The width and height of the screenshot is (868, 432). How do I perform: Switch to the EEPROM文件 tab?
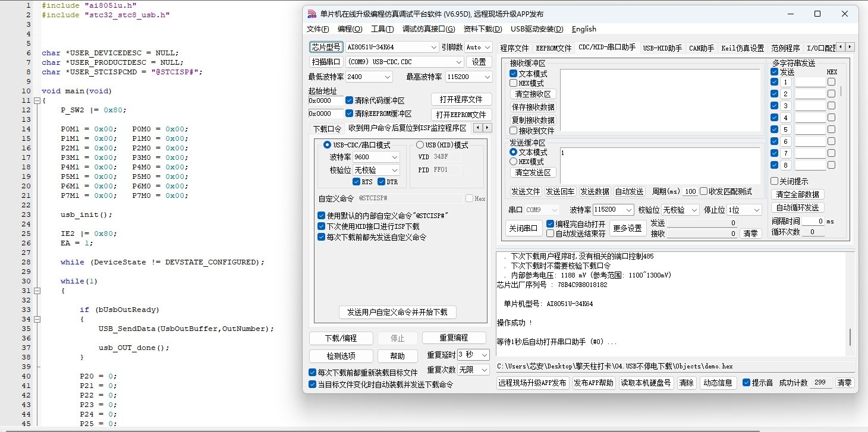point(553,48)
